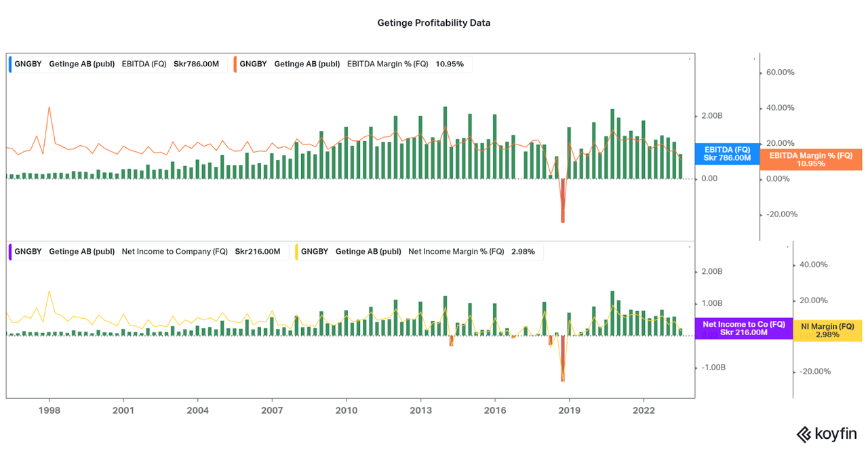Viewport: 868px width, 449px height.
Task: Click the blue EBITDA (FQ) axis value tag
Action: 727,153
